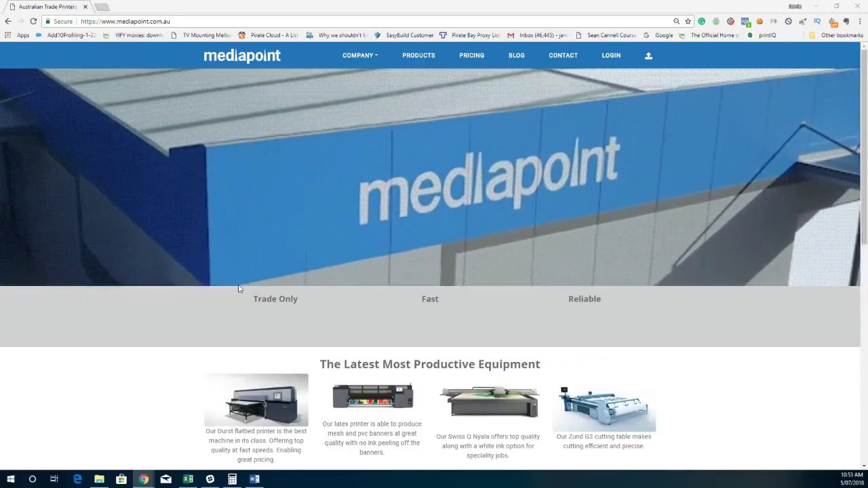Open the Apps grid shortcut in bookmarks bar
868x488 pixels.
[18, 35]
